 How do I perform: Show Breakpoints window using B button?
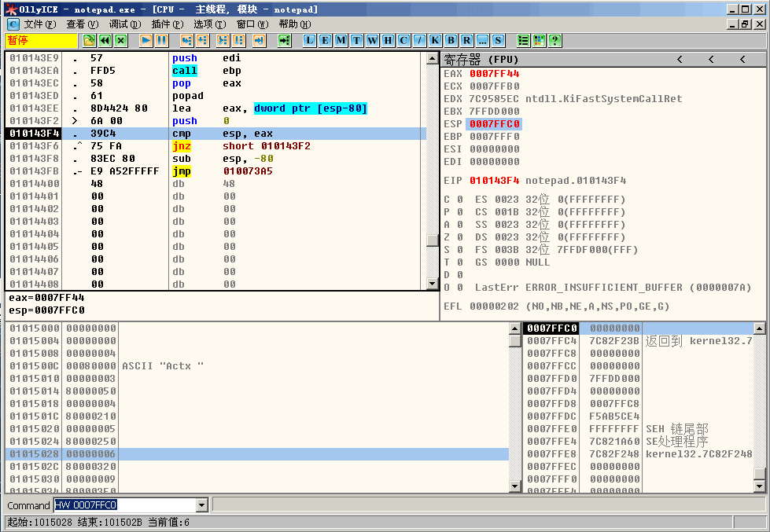(451, 40)
